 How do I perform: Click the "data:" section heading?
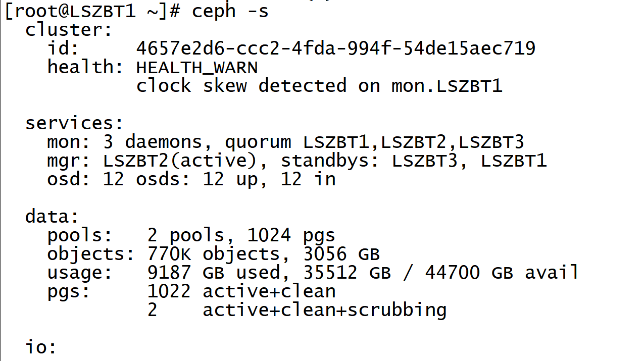pos(52,217)
